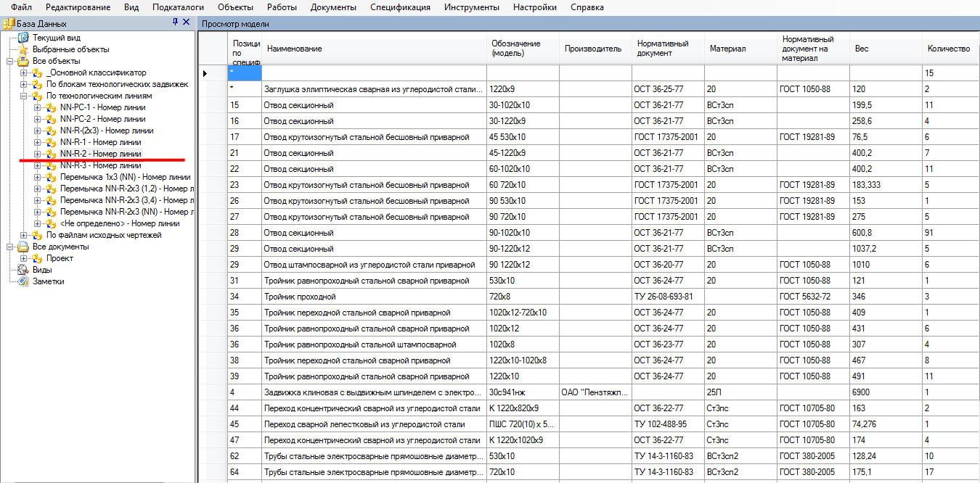Click the Все документы folder icon

click(24, 247)
